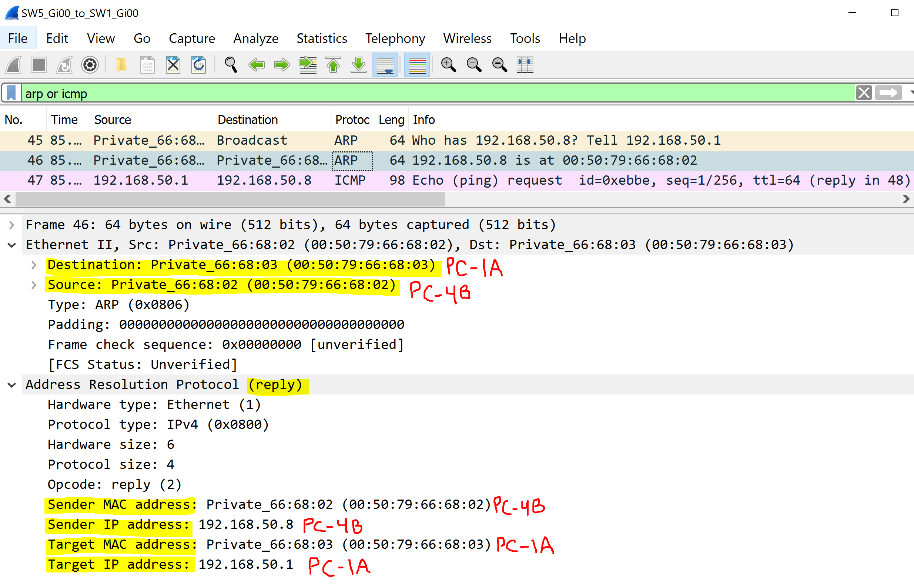Image resolution: width=914 pixels, height=588 pixels.
Task: Find a packet with magnifier icon
Action: click(231, 65)
